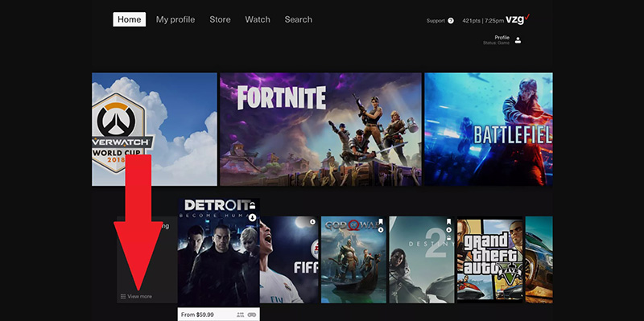The image size is (644, 321).
Task: Click the download icon on Detroit card
Action: (253, 217)
